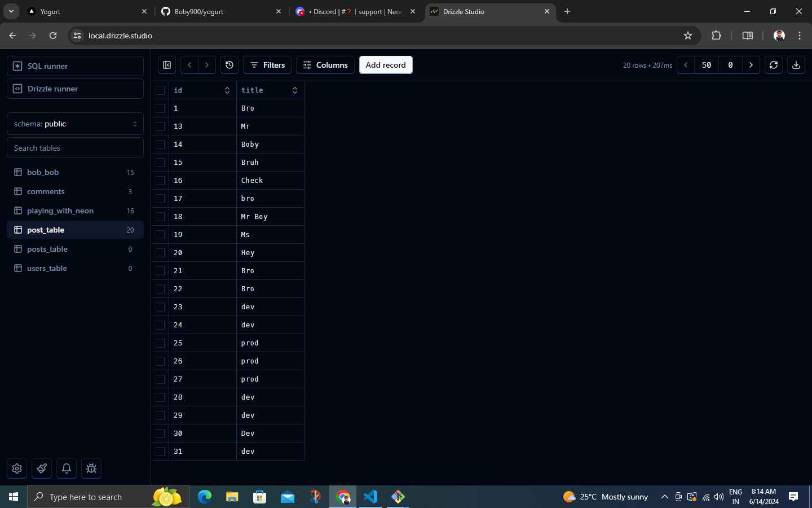
Task: Open the Filters dropdown
Action: [267, 65]
